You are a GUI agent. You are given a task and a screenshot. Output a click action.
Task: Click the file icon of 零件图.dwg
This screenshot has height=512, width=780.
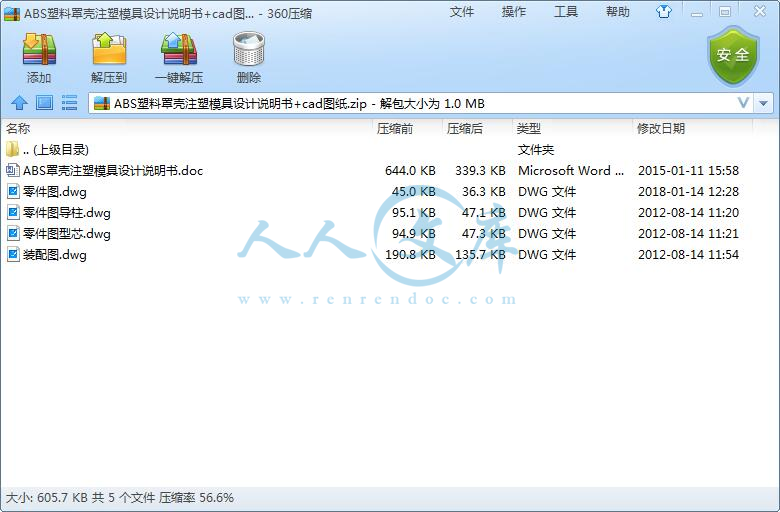(13, 192)
